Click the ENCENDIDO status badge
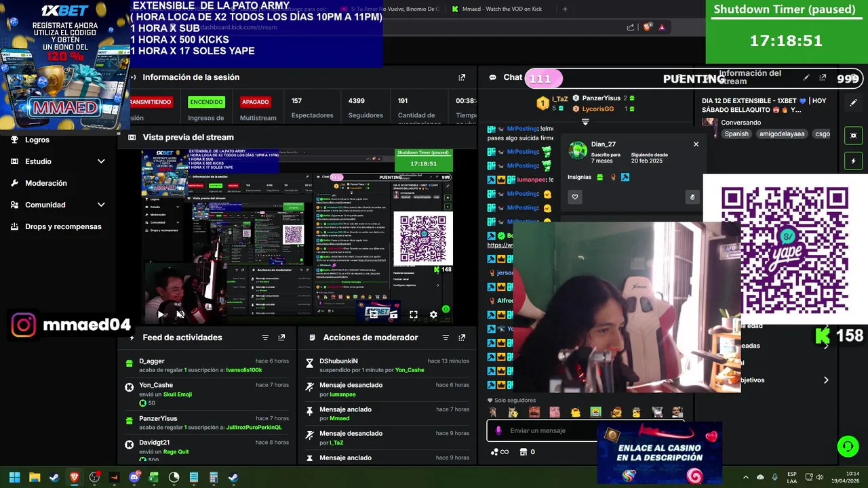This screenshot has width=868, height=488. click(x=206, y=102)
